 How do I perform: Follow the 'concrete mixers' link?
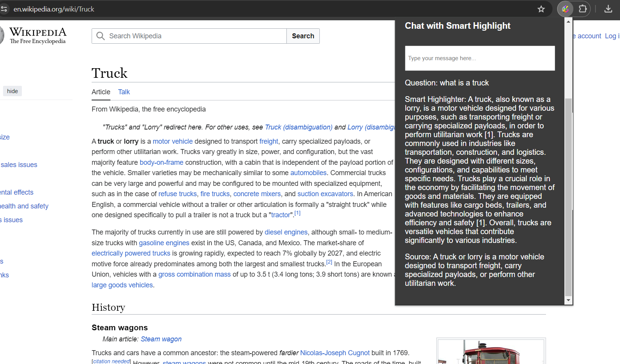[257, 194]
